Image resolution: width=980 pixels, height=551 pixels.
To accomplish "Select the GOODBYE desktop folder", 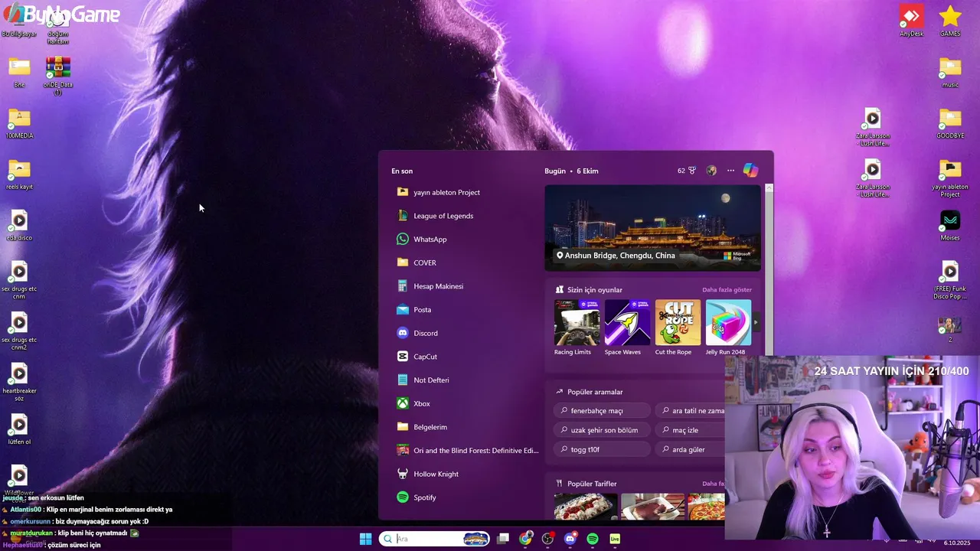I will click(950, 122).
